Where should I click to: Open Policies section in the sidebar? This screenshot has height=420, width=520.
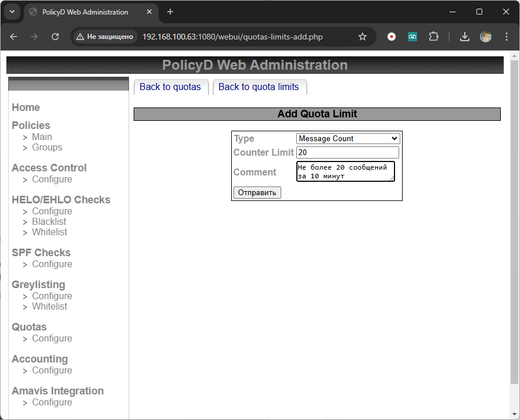[31, 125]
